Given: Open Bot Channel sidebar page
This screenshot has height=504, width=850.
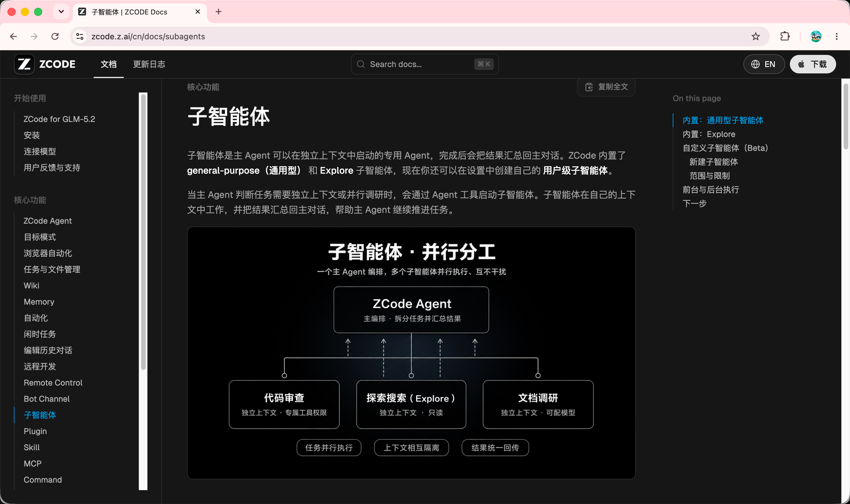Looking at the screenshot, I should [x=47, y=399].
